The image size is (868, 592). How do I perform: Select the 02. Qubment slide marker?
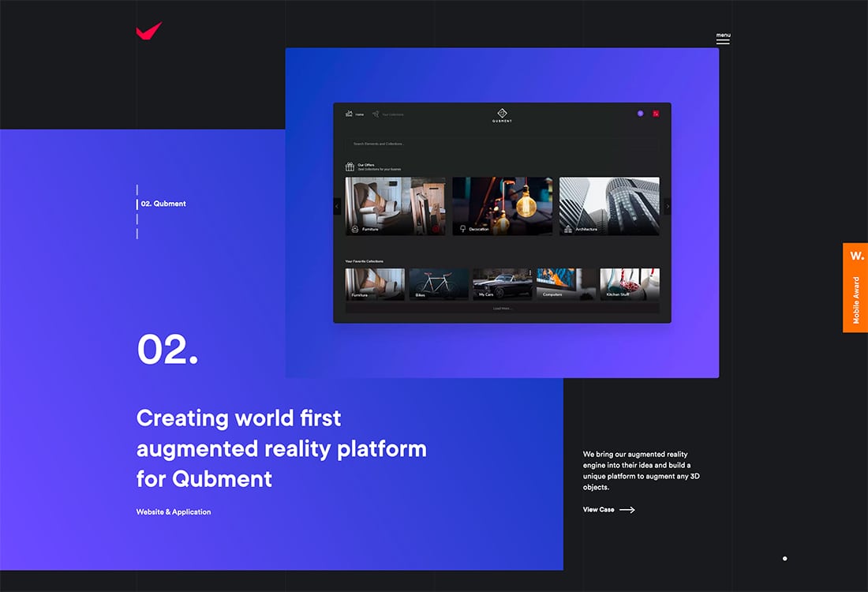163,204
